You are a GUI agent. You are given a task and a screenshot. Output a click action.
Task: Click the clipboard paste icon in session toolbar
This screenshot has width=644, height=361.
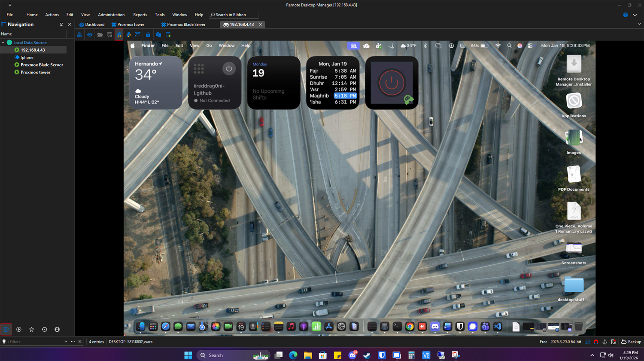[168, 35]
